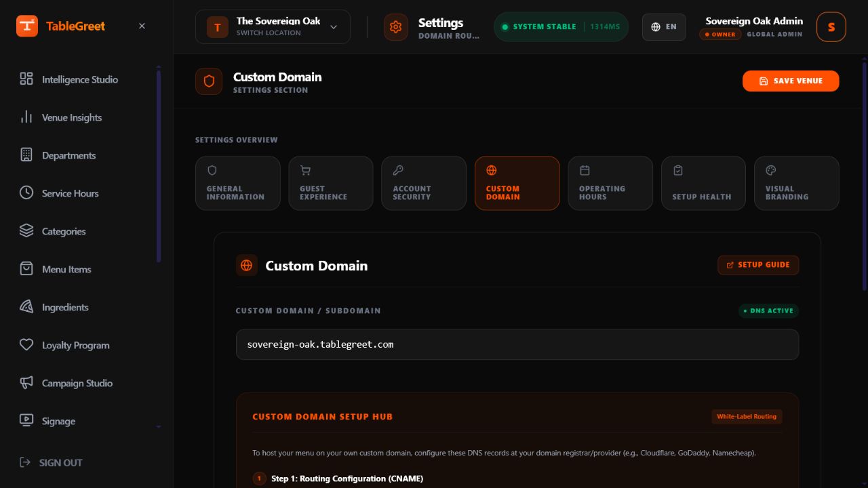
Task: Switch to Operating Hours tab
Action: pos(610,183)
